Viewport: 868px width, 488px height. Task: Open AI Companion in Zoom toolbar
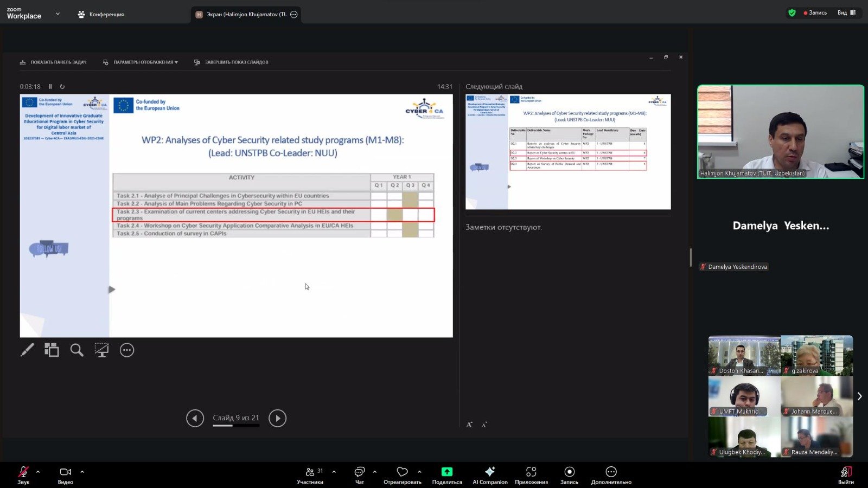point(490,475)
